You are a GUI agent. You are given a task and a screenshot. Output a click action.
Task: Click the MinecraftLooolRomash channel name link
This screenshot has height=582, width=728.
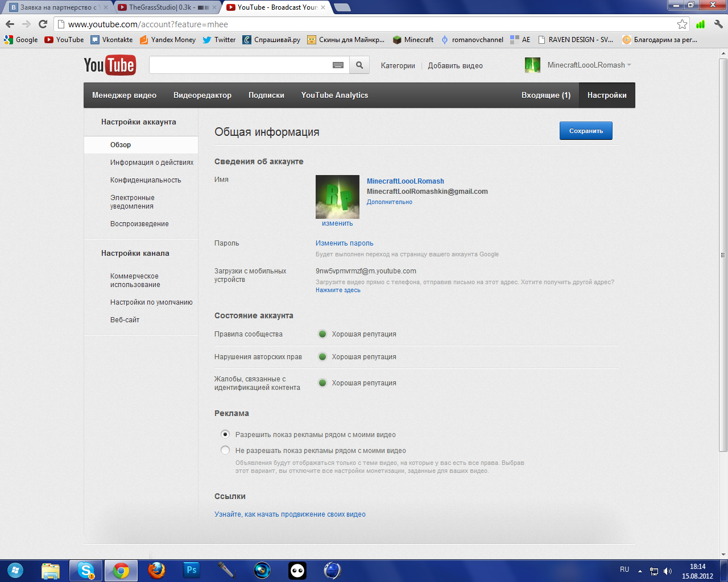click(x=406, y=181)
